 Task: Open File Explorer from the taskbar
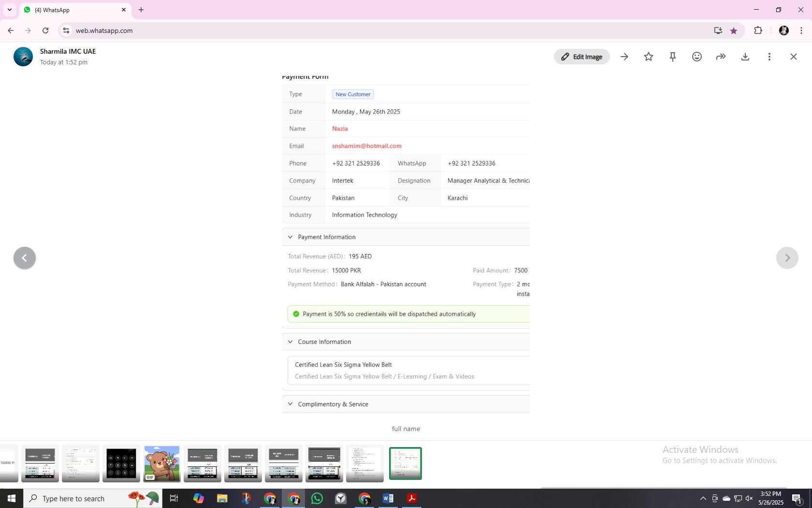pyautogui.click(x=222, y=498)
